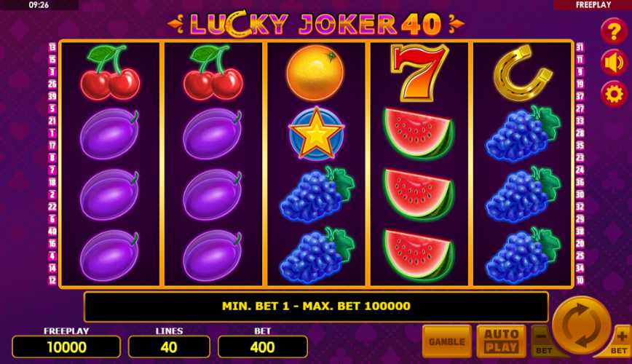Start Auto Play

tap(501, 341)
